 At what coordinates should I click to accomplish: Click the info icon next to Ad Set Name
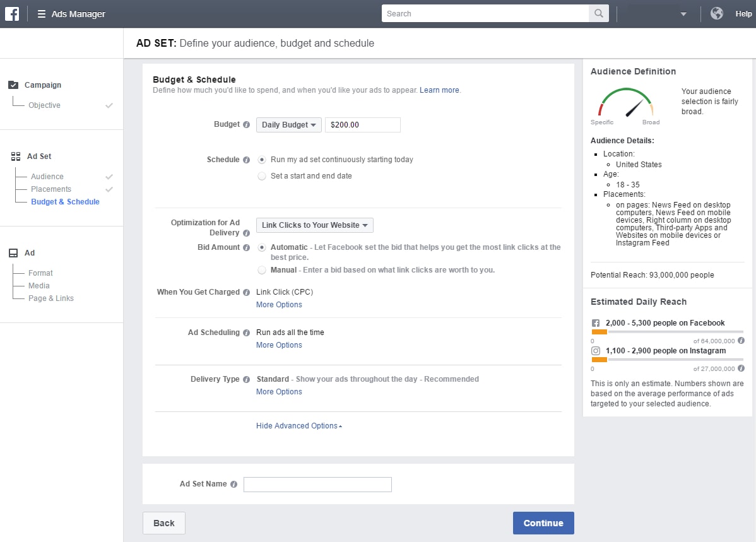point(234,484)
